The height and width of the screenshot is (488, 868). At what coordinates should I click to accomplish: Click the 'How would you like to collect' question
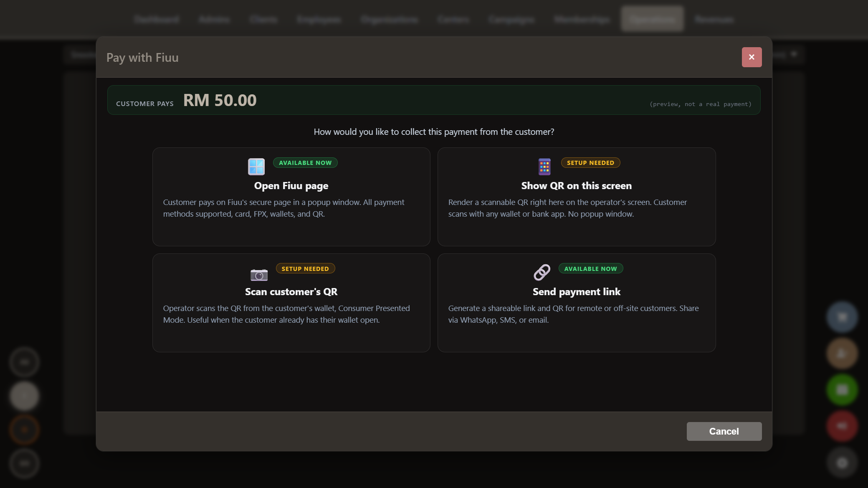(434, 132)
